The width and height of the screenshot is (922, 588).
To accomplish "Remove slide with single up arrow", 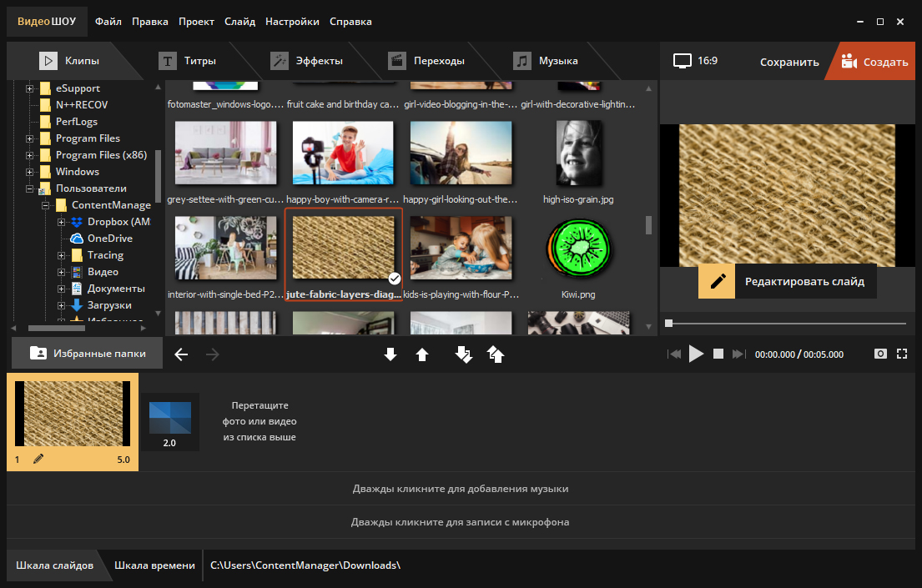I will (422, 354).
